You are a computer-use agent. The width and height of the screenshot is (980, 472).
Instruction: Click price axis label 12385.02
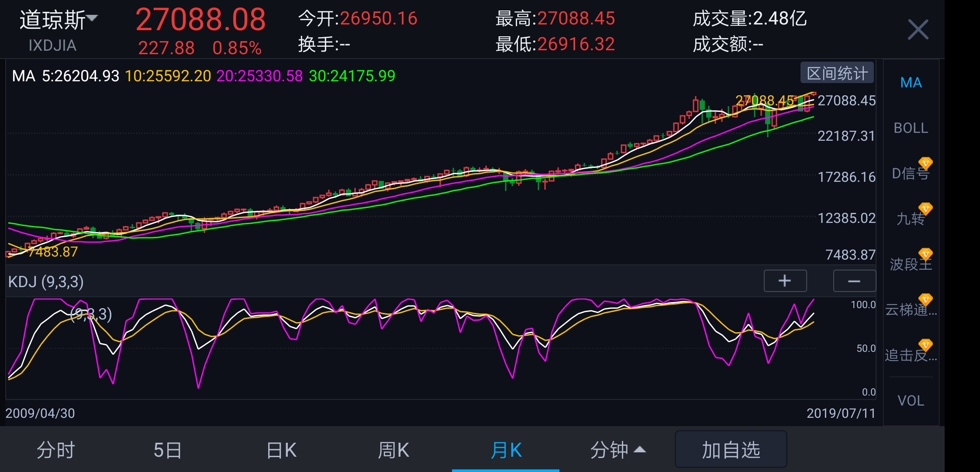pyautogui.click(x=846, y=218)
